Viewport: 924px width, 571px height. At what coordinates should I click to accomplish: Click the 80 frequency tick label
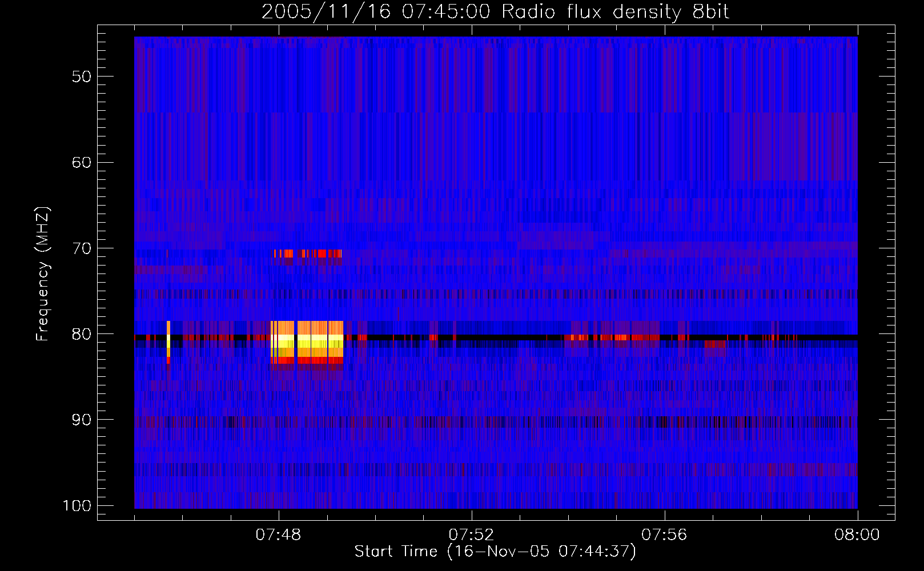click(82, 334)
